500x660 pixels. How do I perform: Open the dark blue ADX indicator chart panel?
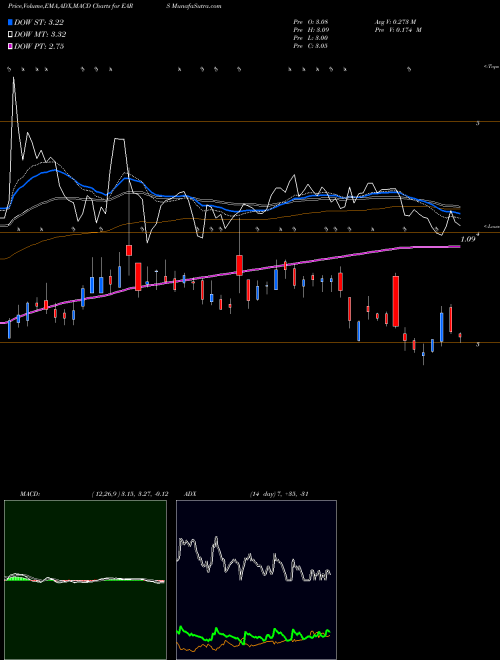256,580
